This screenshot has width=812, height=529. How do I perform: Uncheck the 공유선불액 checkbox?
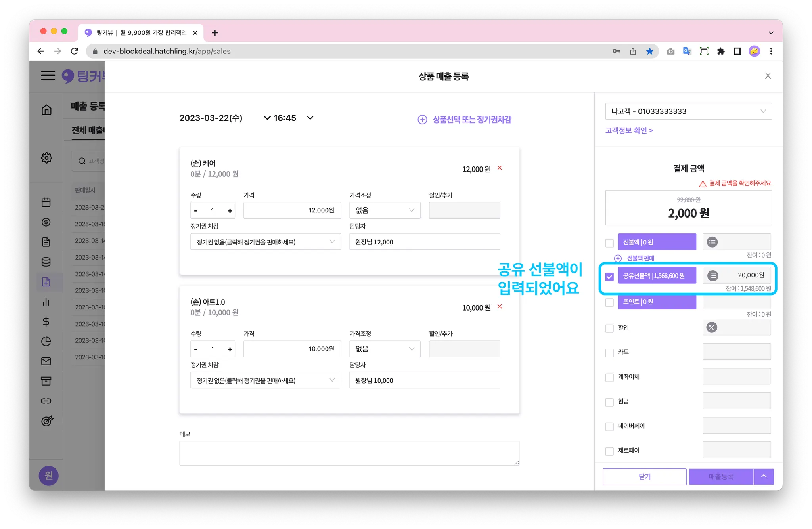(609, 277)
